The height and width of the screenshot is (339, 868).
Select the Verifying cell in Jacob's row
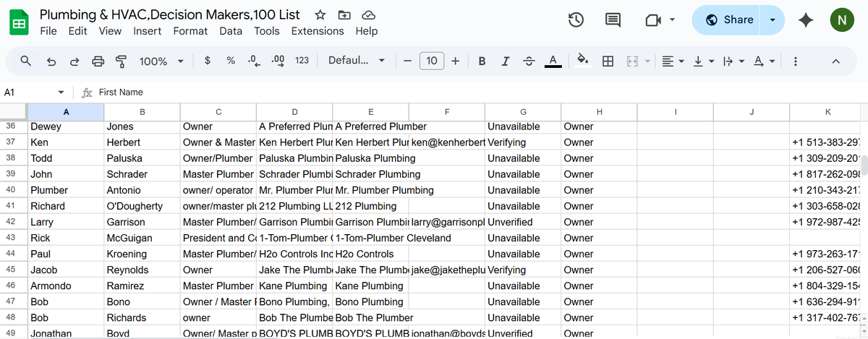[x=522, y=270]
